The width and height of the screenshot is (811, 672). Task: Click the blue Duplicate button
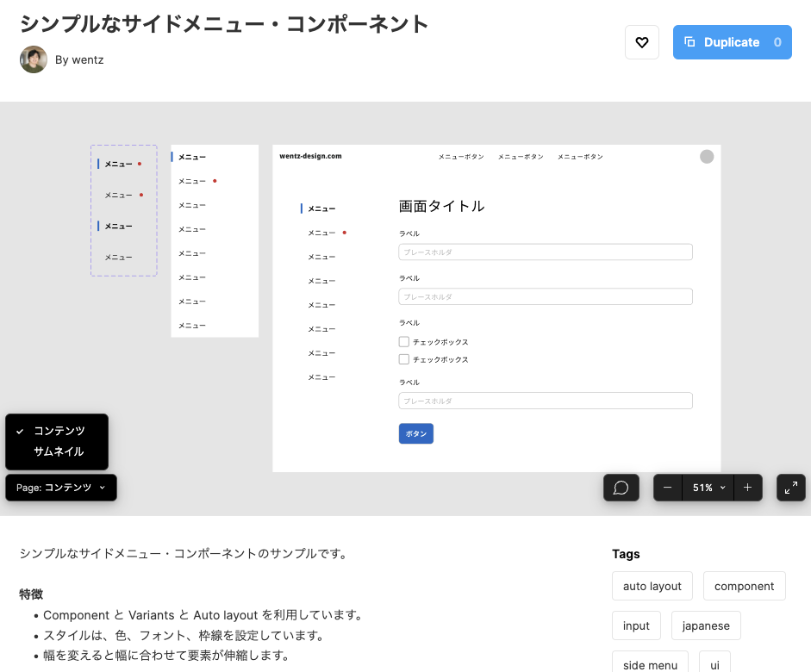tap(732, 42)
